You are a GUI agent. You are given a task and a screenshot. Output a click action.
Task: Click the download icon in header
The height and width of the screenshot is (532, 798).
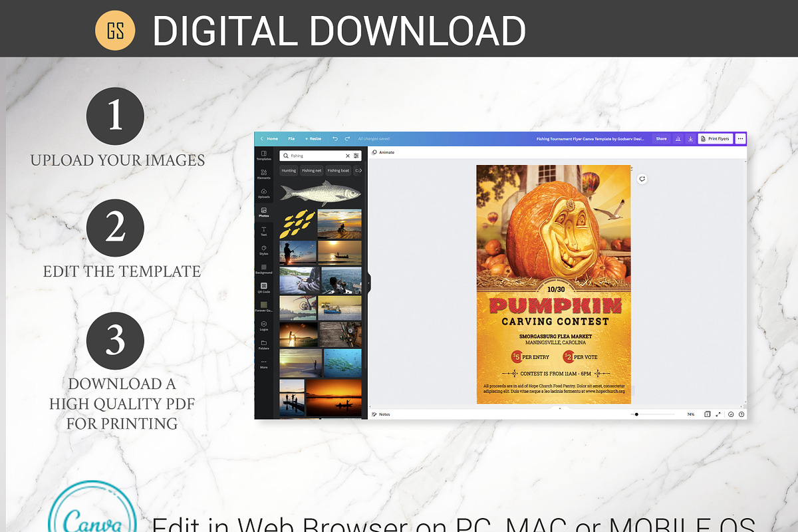click(x=690, y=139)
